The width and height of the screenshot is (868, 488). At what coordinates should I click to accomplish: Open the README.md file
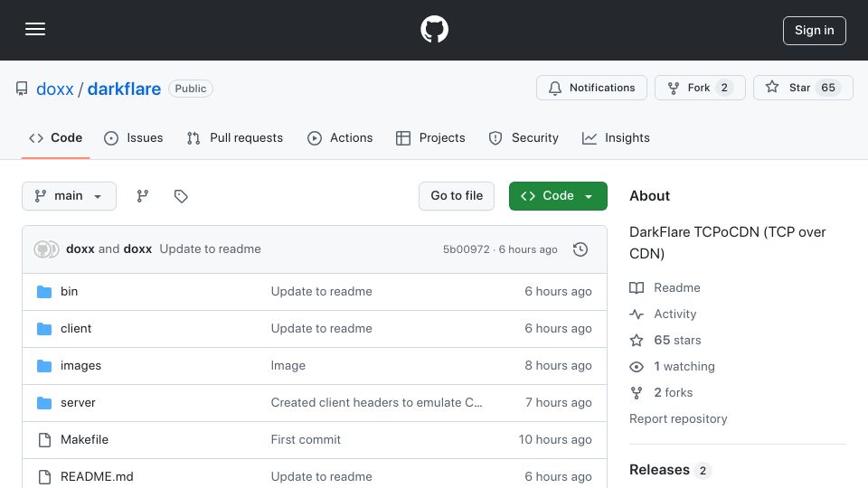pyautogui.click(x=97, y=477)
